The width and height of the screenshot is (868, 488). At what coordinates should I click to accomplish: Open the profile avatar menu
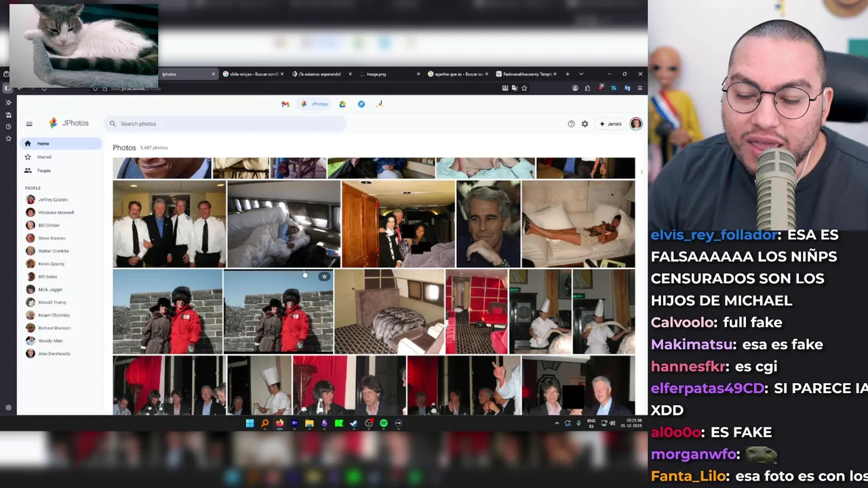tap(635, 123)
